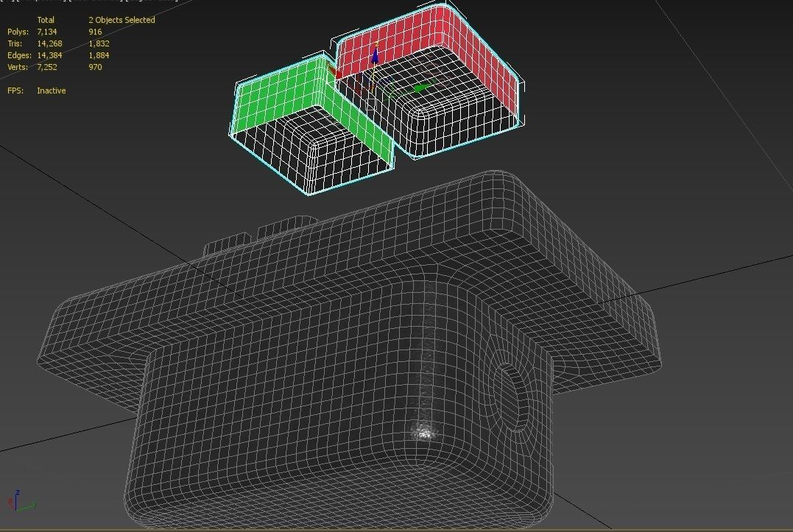Click selected edges value "1,884"
Viewport: 793px width, 532px height.
(x=99, y=55)
